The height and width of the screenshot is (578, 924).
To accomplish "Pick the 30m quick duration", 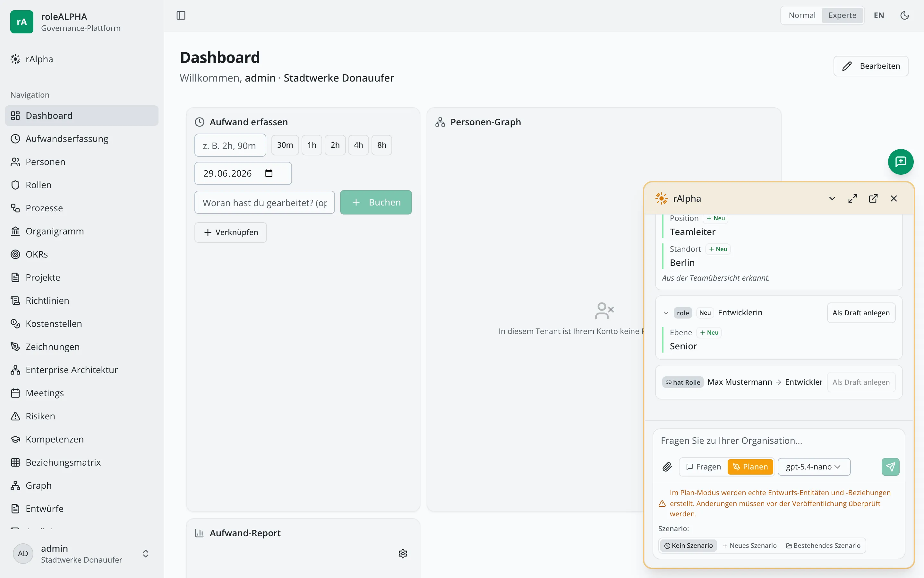I will tap(285, 145).
